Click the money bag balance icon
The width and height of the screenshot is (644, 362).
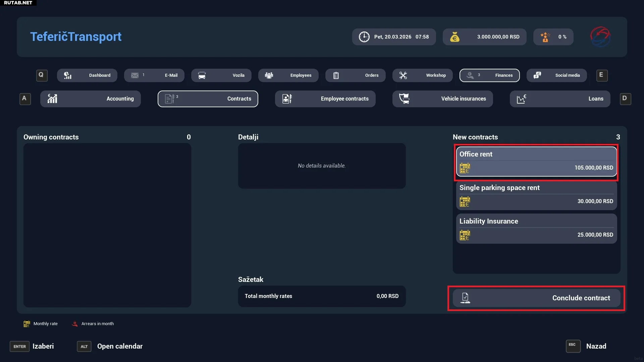(454, 37)
